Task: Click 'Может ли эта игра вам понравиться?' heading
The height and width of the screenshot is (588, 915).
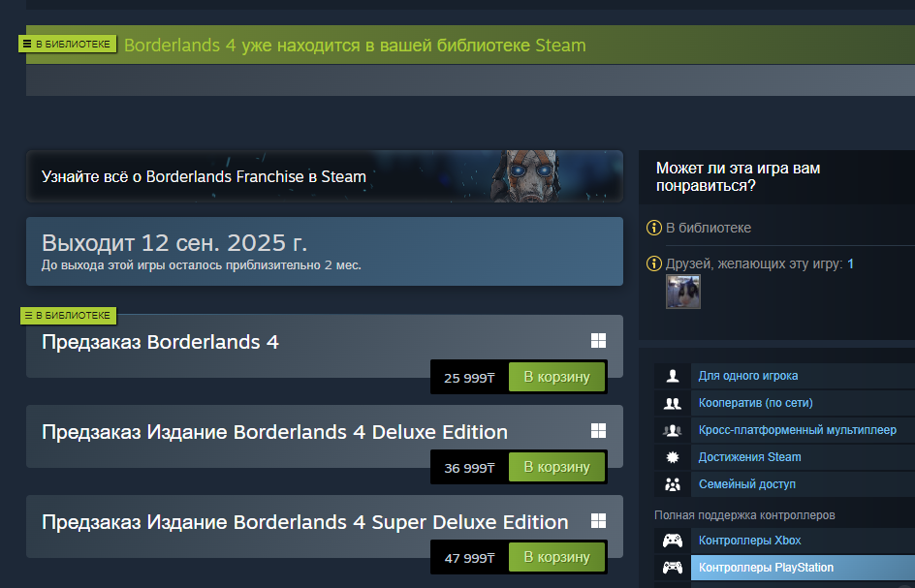Action: (738, 176)
